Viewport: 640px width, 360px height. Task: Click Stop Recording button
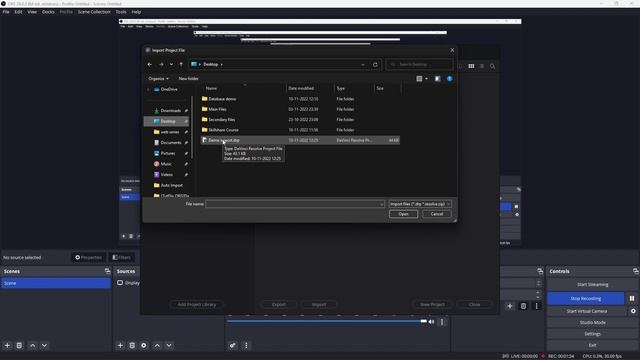586,298
